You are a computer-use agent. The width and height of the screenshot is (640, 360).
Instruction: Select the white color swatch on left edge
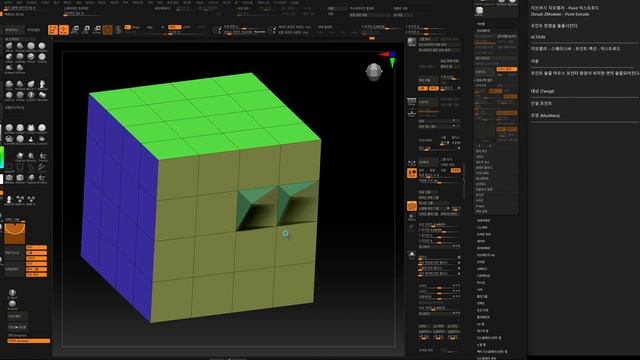1,179
